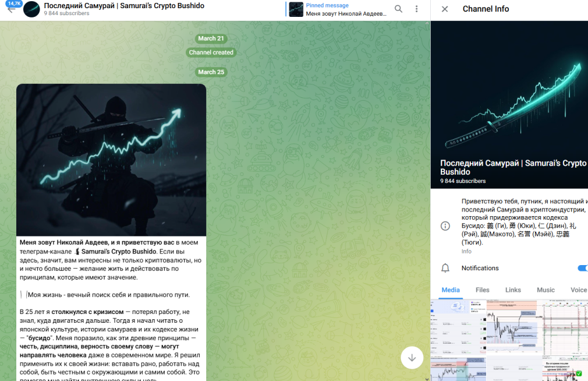This screenshot has width=588, height=381.
Task: Switch to the Music tab
Action: (x=546, y=290)
